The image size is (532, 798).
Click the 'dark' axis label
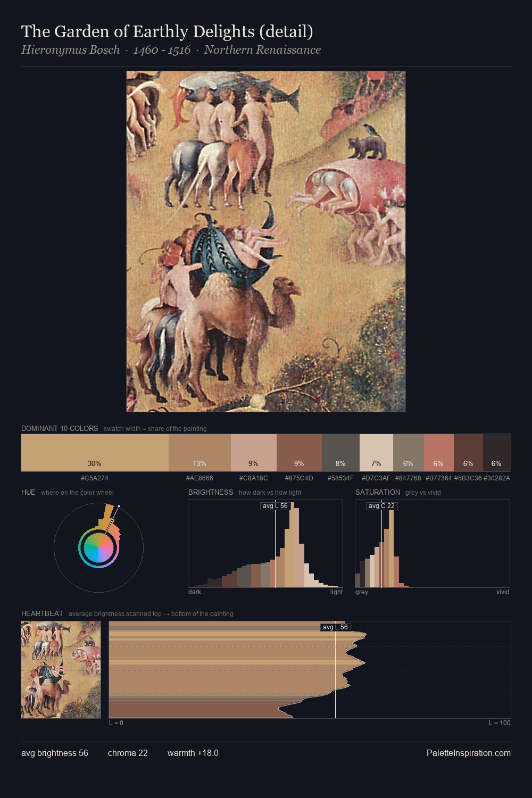pyautogui.click(x=195, y=592)
